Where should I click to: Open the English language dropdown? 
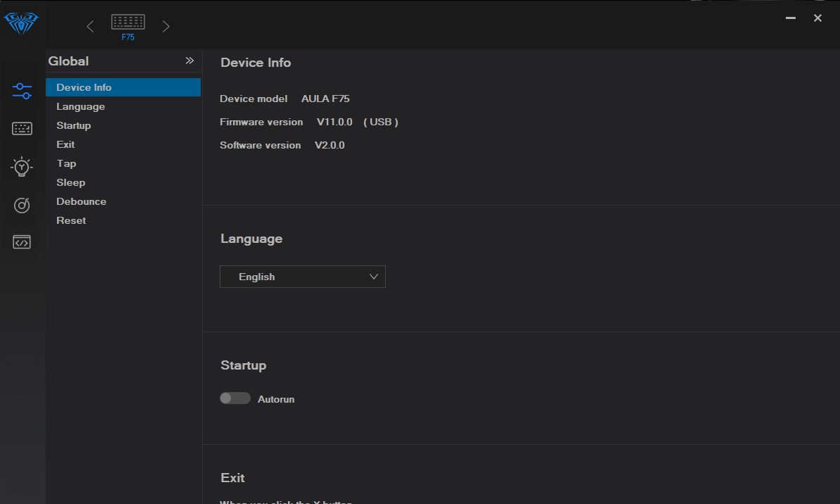click(303, 277)
